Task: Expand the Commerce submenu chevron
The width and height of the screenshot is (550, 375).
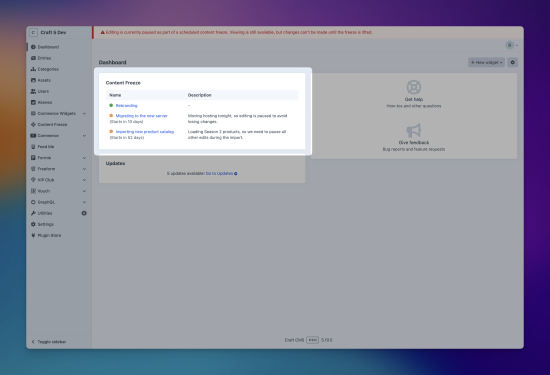Action: tap(84, 136)
